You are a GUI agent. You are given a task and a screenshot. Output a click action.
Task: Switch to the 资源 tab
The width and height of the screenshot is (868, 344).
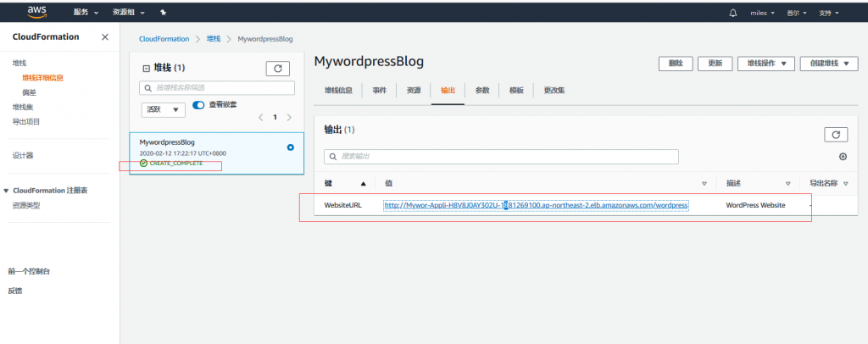414,91
